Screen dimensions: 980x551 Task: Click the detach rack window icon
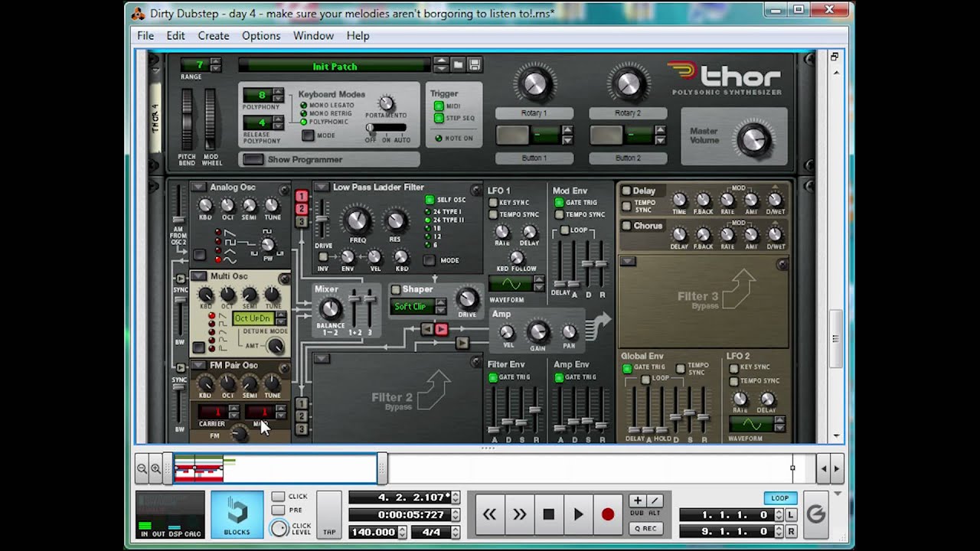[x=835, y=57]
